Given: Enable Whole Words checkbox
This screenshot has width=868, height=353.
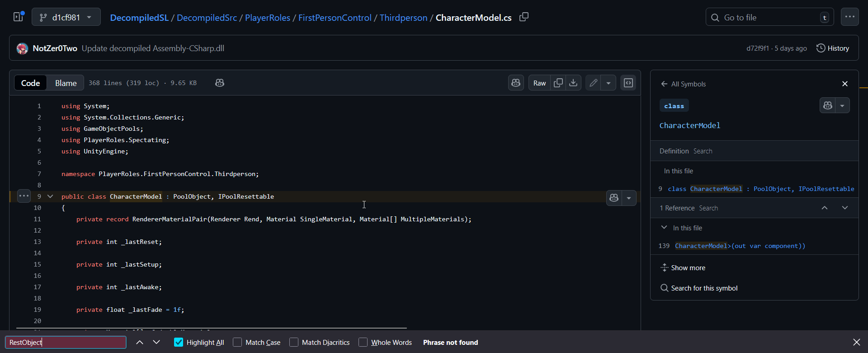Looking at the screenshot, I should [x=363, y=342].
